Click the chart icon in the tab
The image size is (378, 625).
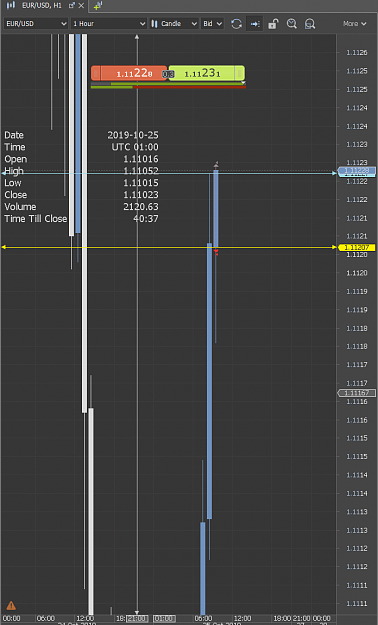[11, 5]
